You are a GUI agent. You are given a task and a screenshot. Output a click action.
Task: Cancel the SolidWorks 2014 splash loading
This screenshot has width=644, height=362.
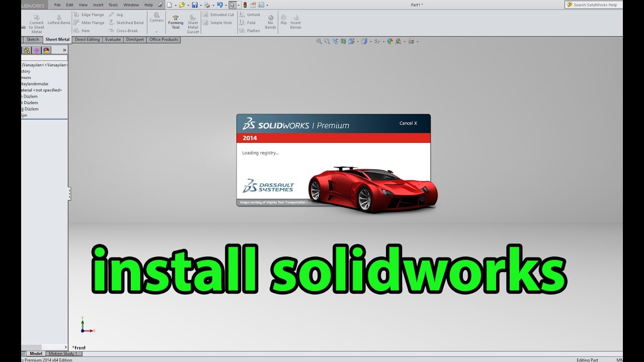pos(408,123)
